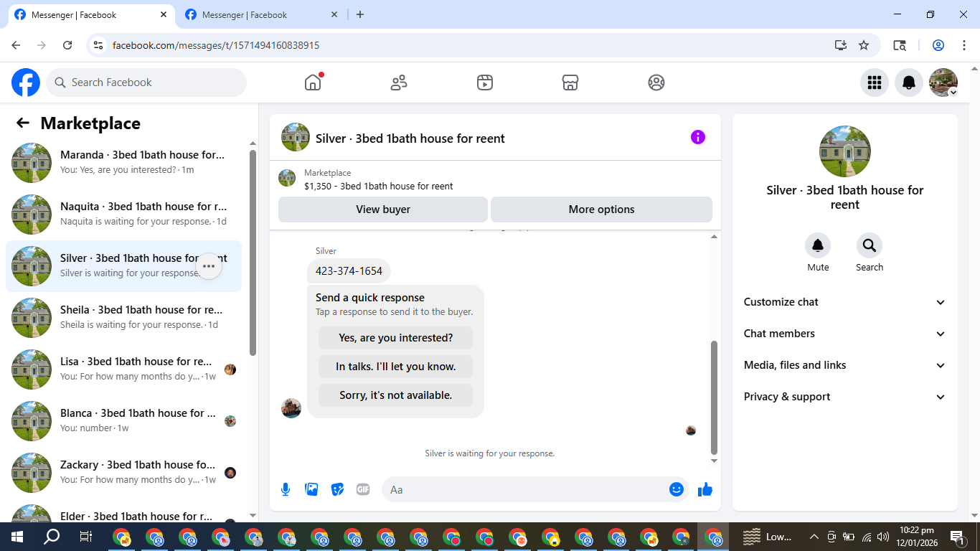
Task: Open the three-dot menu on Silver chat
Action: pos(209,266)
